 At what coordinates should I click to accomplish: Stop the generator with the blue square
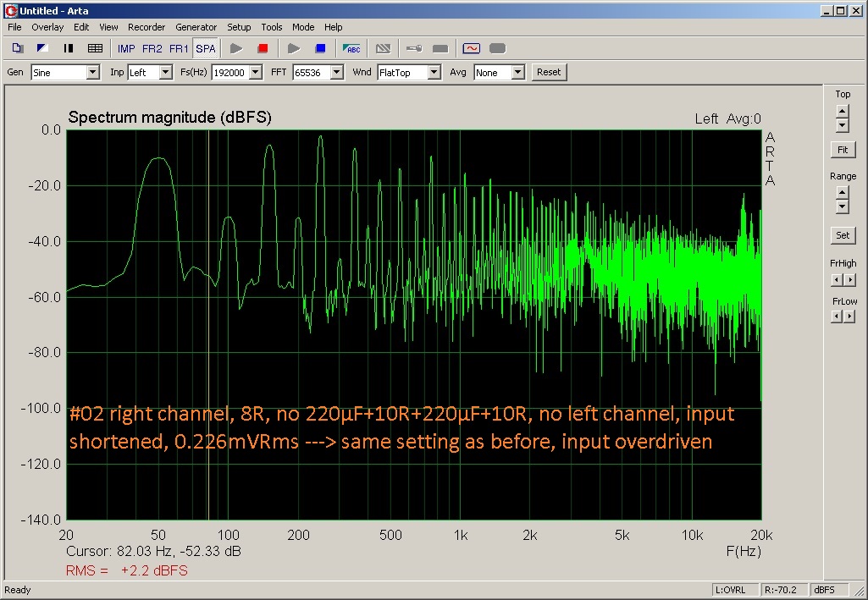(320, 49)
